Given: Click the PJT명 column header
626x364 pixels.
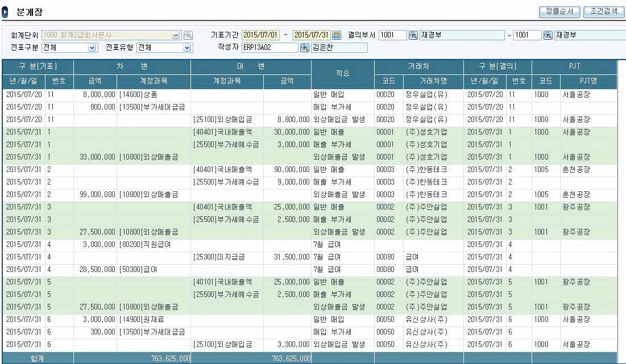Looking at the screenshot, I should (588, 81).
